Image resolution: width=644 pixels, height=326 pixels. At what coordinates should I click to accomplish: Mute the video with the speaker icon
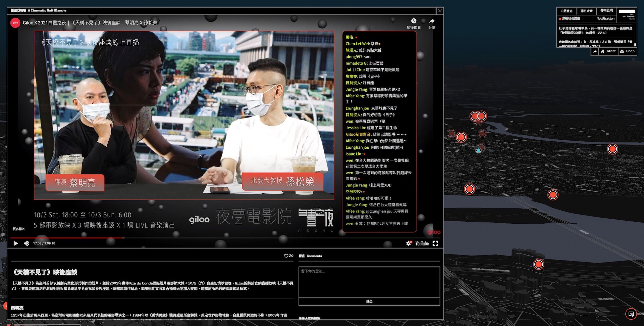click(26, 243)
